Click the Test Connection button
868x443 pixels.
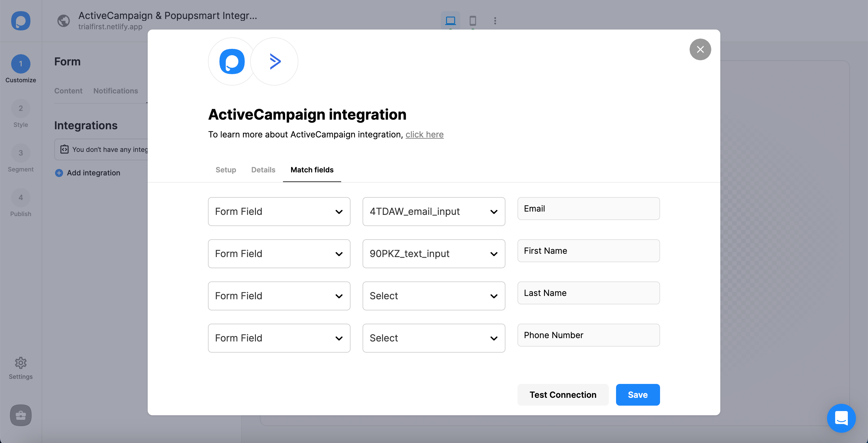coord(563,394)
